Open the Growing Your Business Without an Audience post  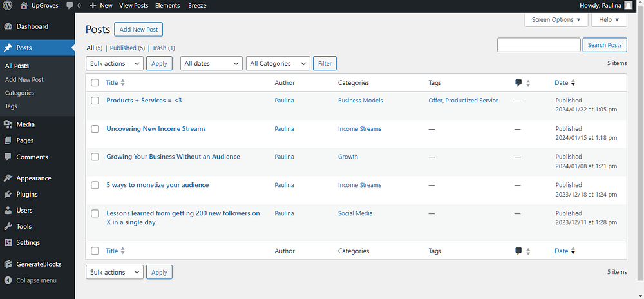(173, 157)
